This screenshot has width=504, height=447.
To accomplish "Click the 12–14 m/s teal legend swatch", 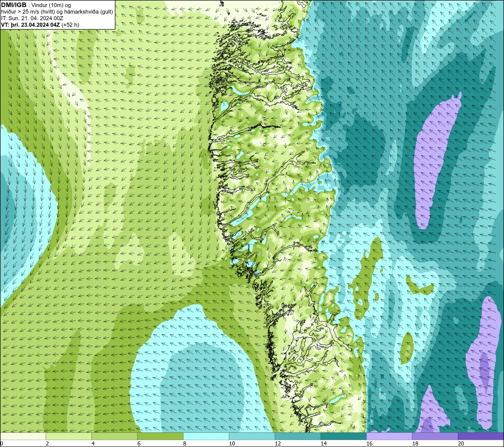I will tap(298, 436).
